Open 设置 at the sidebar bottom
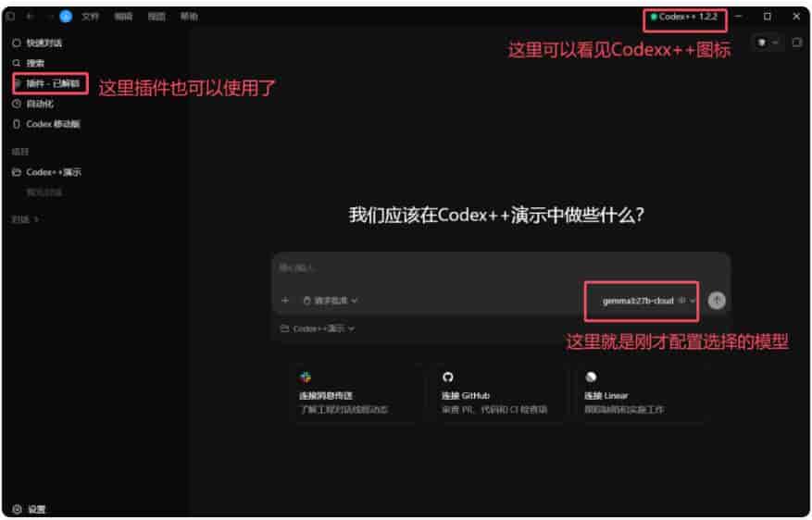Screen dimensions: 812x520 (29, 510)
